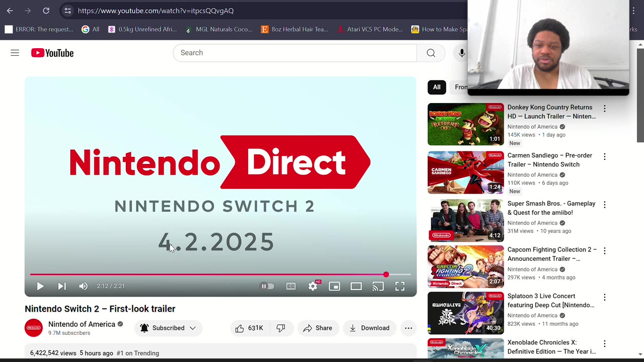Dislike this video
Image resolution: width=644 pixels, height=362 pixels.
click(281, 328)
